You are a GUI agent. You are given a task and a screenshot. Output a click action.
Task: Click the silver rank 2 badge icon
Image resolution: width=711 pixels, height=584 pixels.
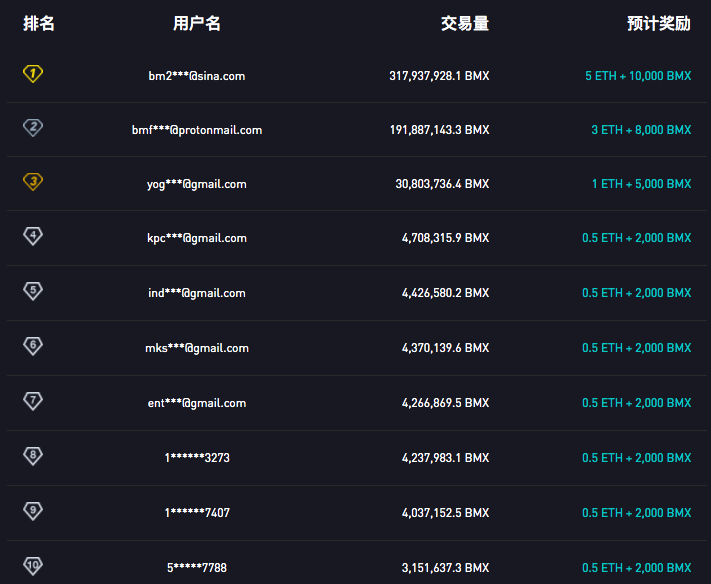pos(33,127)
